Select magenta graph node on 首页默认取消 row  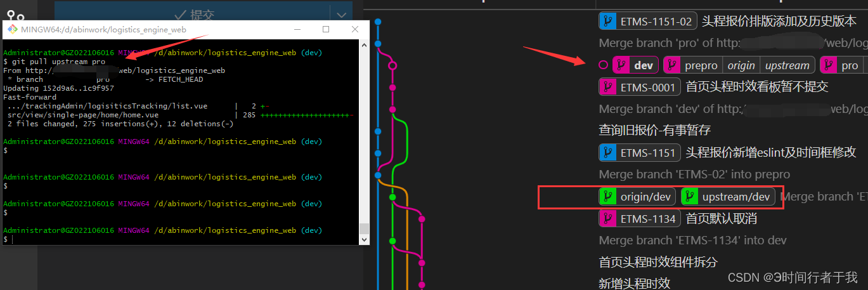click(x=422, y=219)
